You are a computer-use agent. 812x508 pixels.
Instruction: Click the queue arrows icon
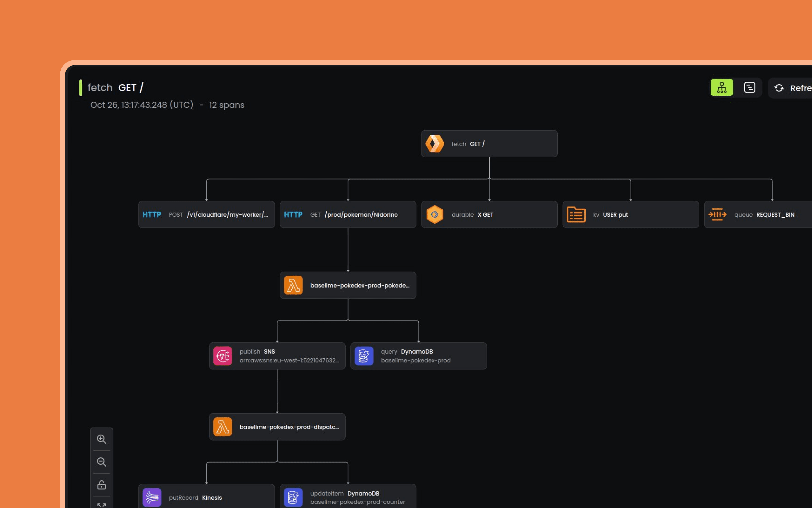(x=717, y=214)
